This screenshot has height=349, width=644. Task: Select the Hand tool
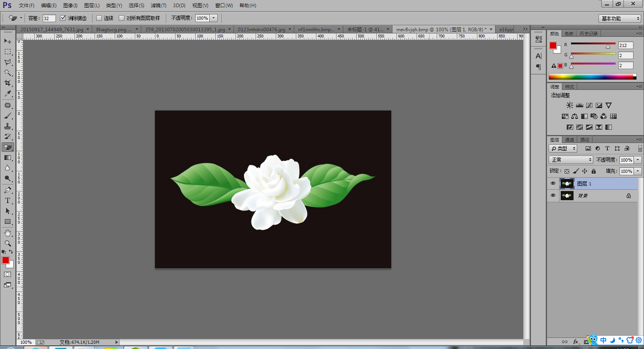(x=8, y=233)
